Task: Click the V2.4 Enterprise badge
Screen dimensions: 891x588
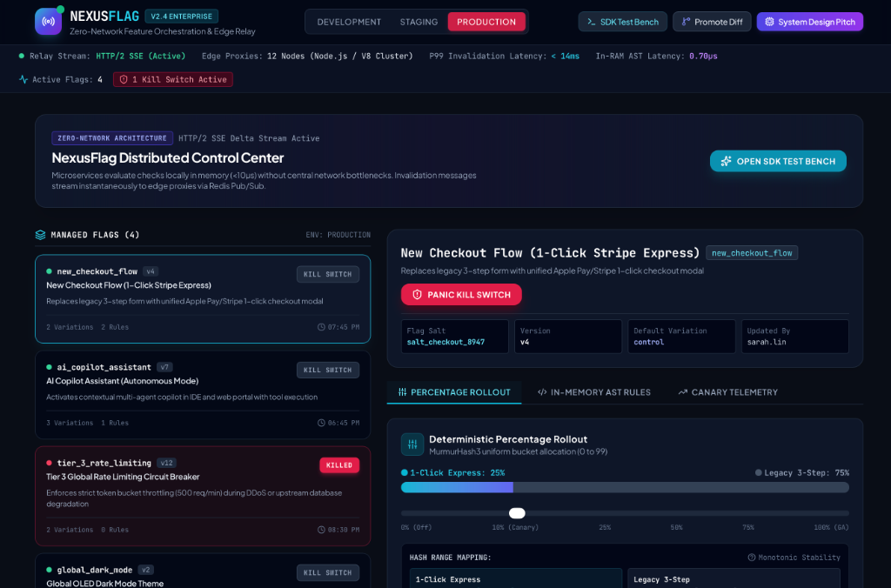Action: point(181,17)
